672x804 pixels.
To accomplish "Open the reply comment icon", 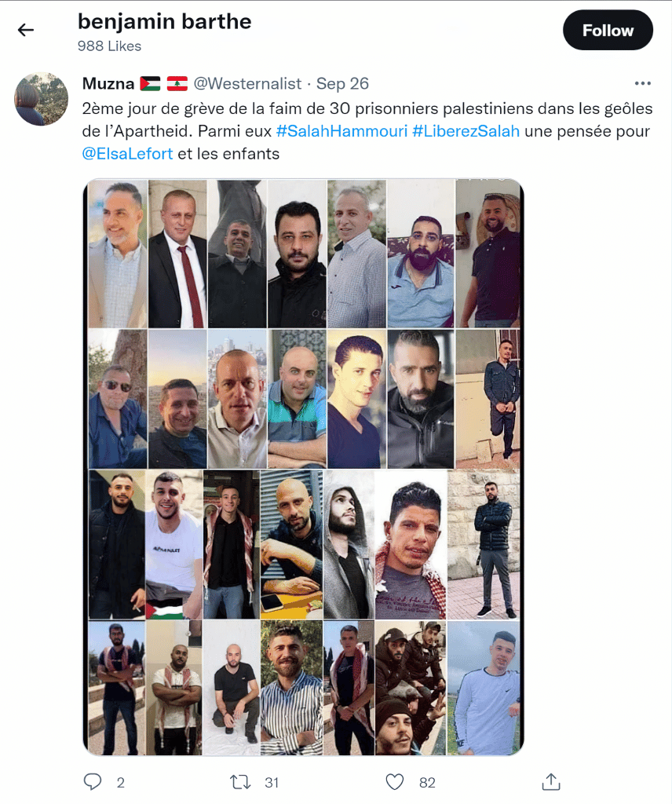I will coord(93,781).
